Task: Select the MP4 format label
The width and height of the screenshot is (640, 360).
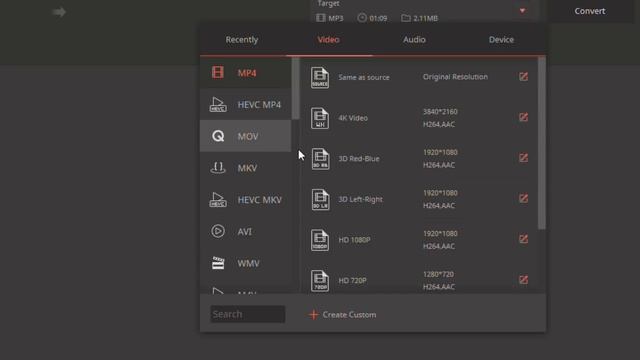Action: coord(247,73)
